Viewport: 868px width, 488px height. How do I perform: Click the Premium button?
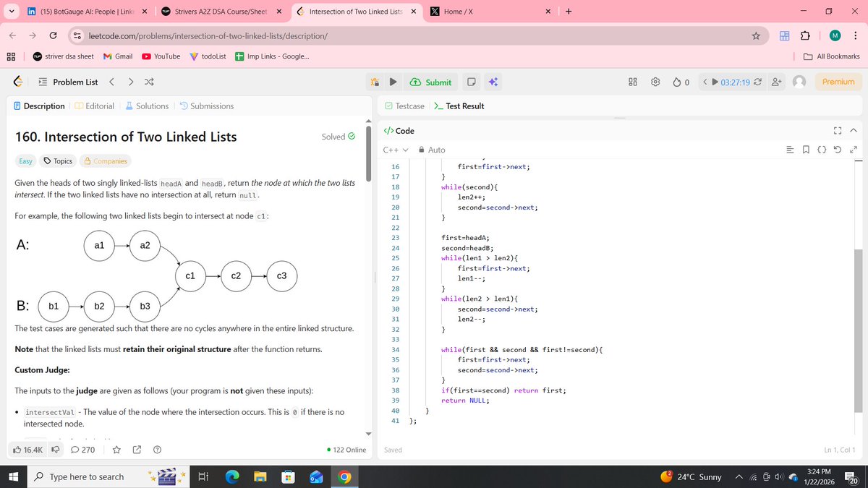point(838,82)
